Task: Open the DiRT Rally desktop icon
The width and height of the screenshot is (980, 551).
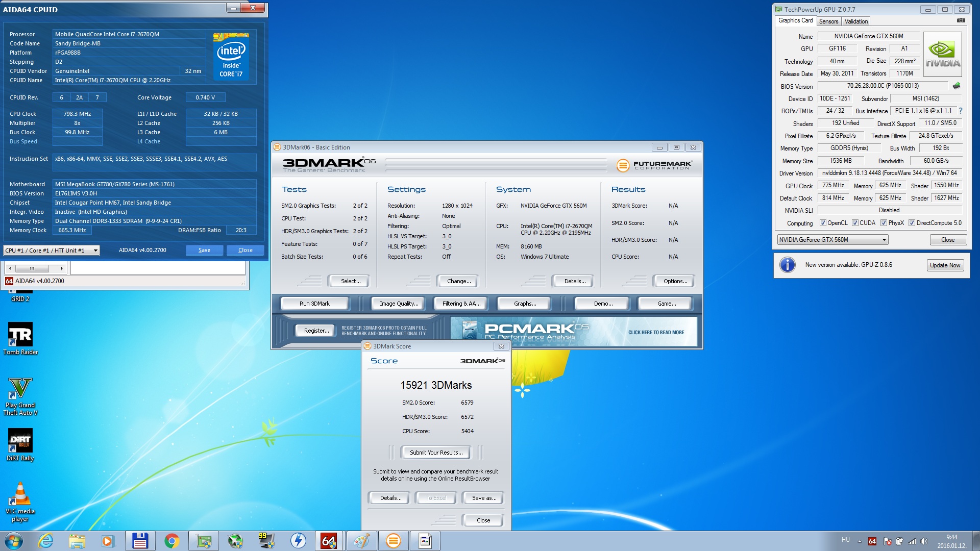Action: [20, 445]
